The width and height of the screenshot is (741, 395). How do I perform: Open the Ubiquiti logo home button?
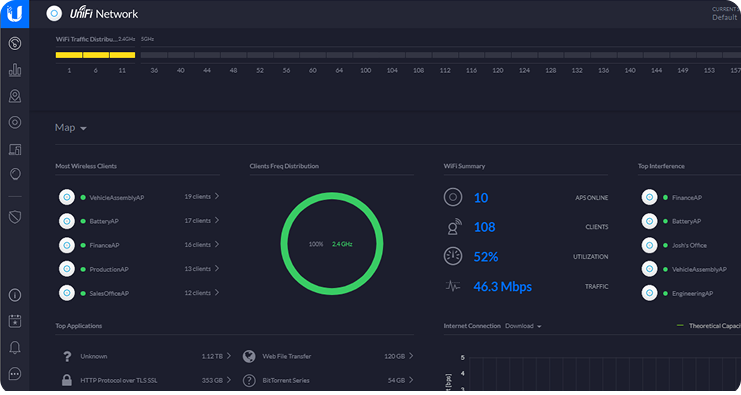(x=15, y=14)
